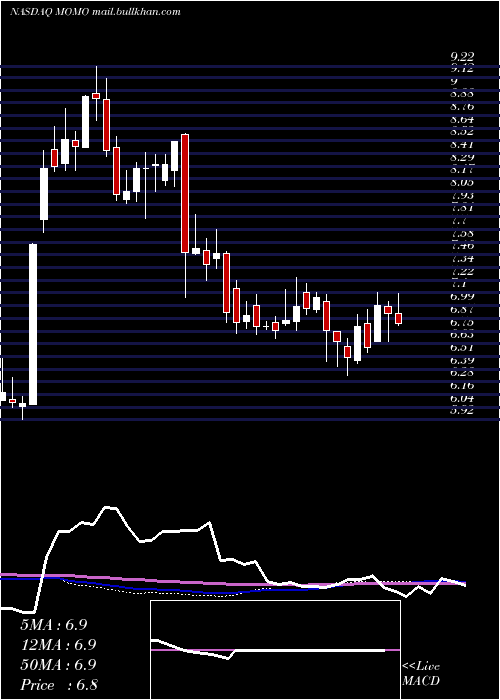Click the 8.76 price axis label

pyautogui.click(x=462, y=107)
